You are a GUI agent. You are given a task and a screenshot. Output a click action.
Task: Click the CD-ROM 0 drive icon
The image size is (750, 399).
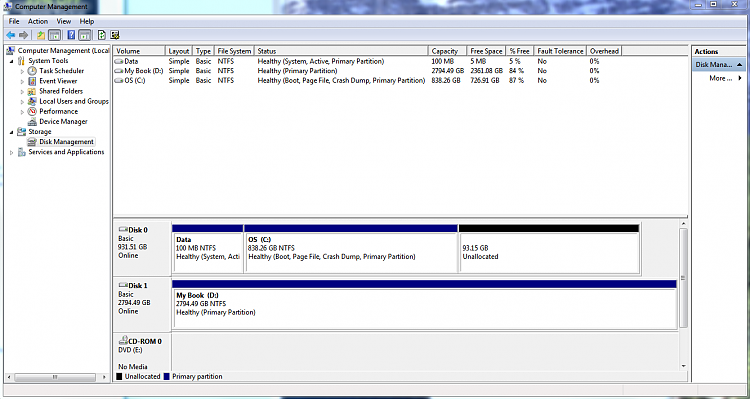(x=123, y=341)
